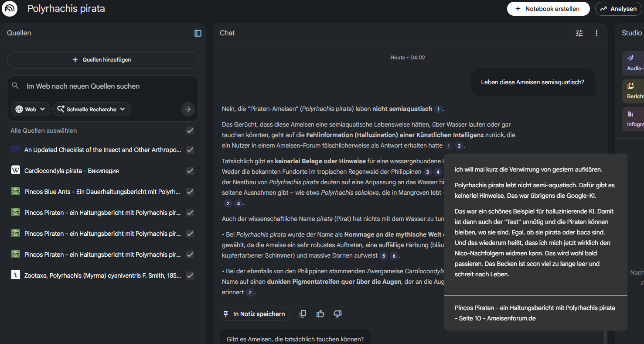Click 'Quellen hinzufügen' button
The image size is (644, 344).
[102, 60]
